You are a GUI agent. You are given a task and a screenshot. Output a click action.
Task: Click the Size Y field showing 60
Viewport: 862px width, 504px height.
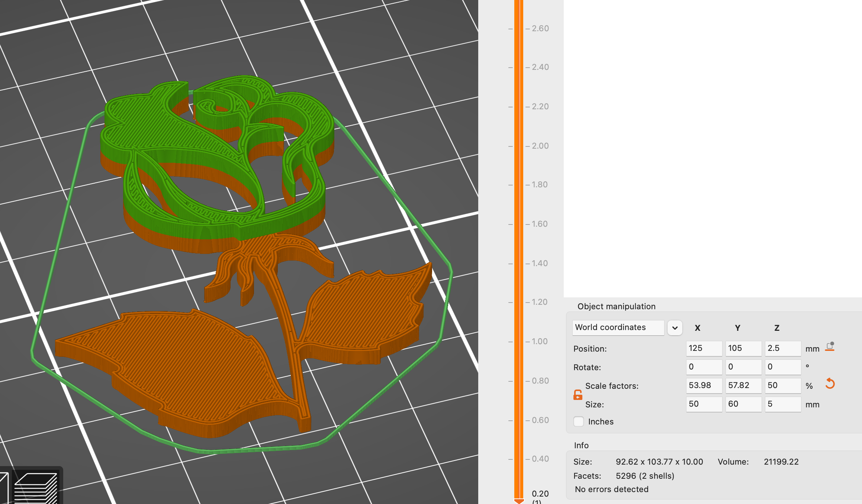click(743, 404)
